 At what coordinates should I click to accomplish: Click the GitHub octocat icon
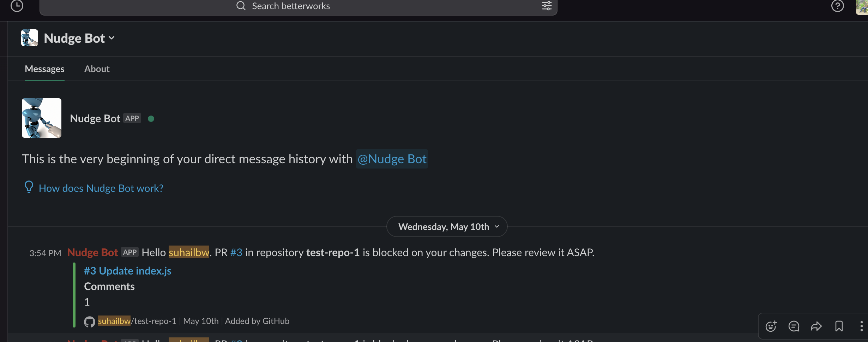pos(90,322)
